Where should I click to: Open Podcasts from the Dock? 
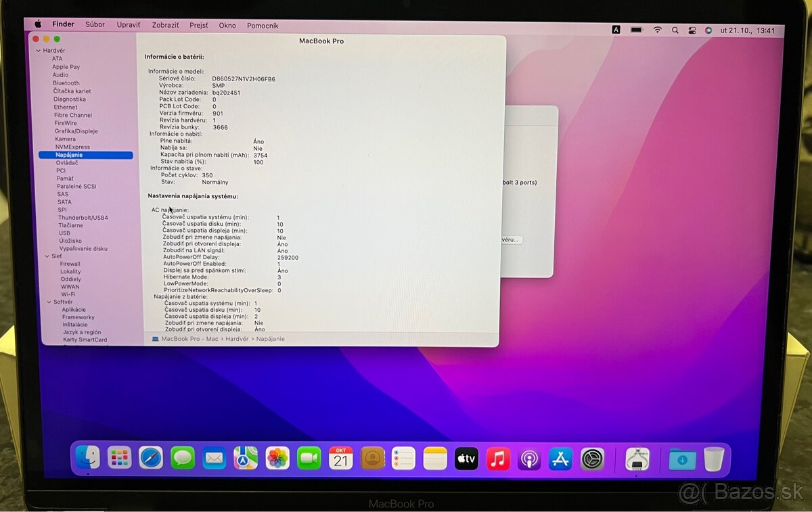click(x=528, y=459)
